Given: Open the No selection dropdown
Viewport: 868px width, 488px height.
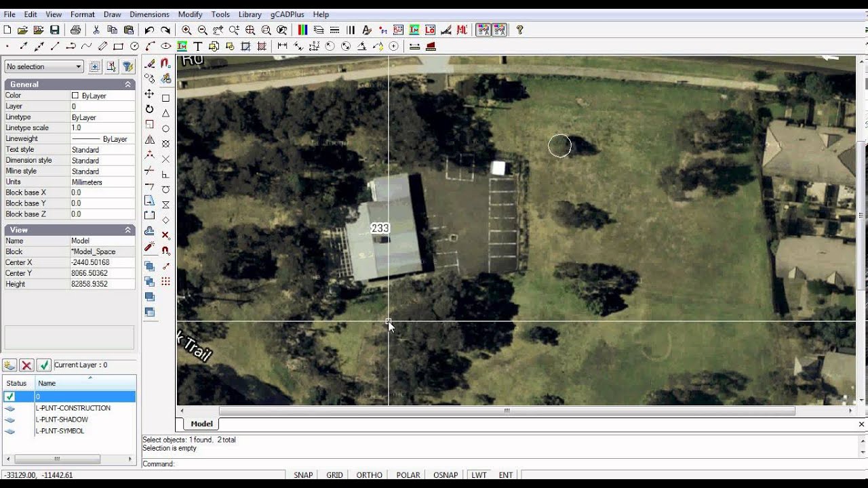Looking at the screenshot, I should (x=44, y=66).
